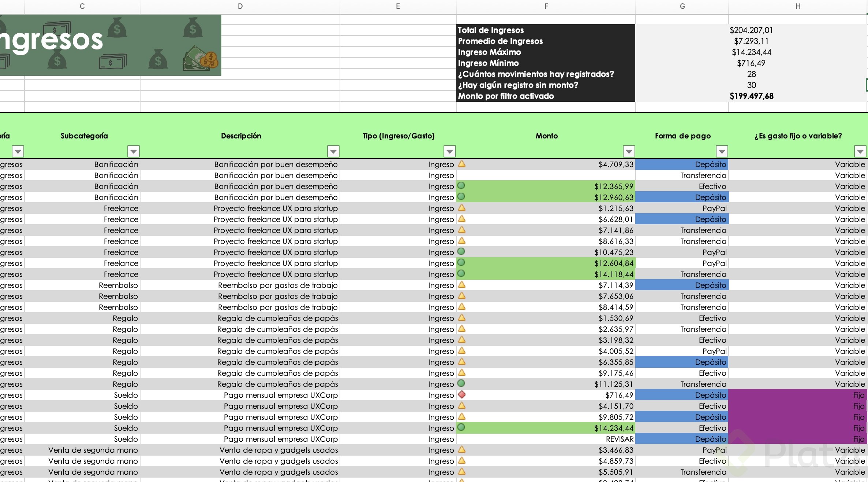
Task: Select the Monto por filtro activado value $199.497,68
Action: (x=751, y=96)
